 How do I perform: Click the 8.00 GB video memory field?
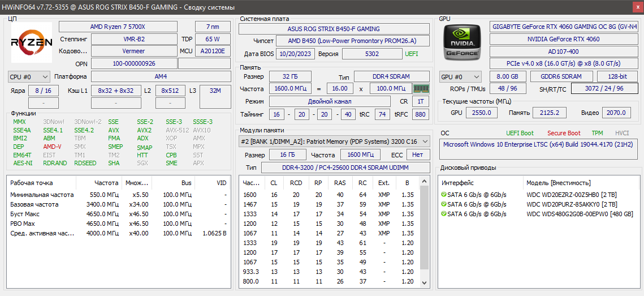[508, 76]
